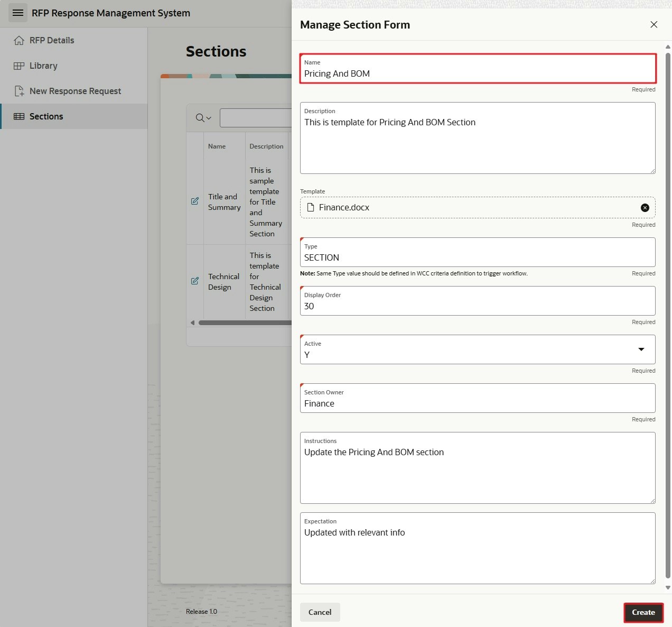Edit the Title and Summary section
This screenshot has height=627, width=672.
(194, 201)
